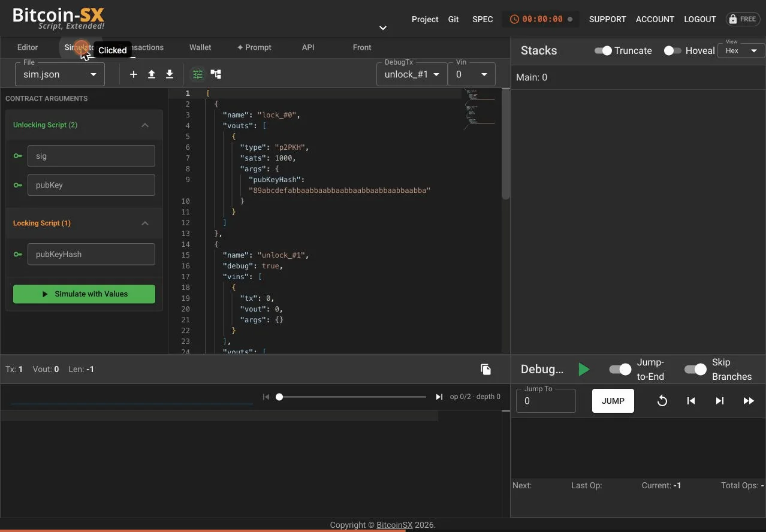Toggle the Hoveal switch
Screen dimensions: 766x532
click(x=672, y=51)
